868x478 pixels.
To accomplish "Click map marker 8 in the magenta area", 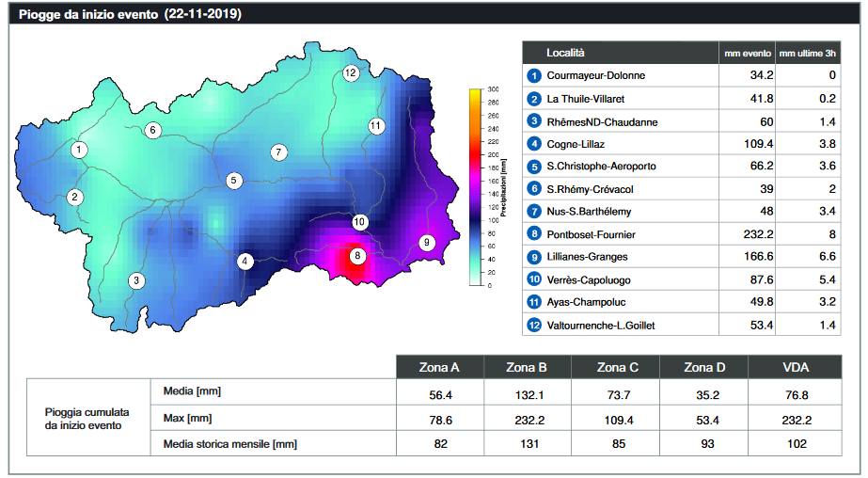I will 356,255.
